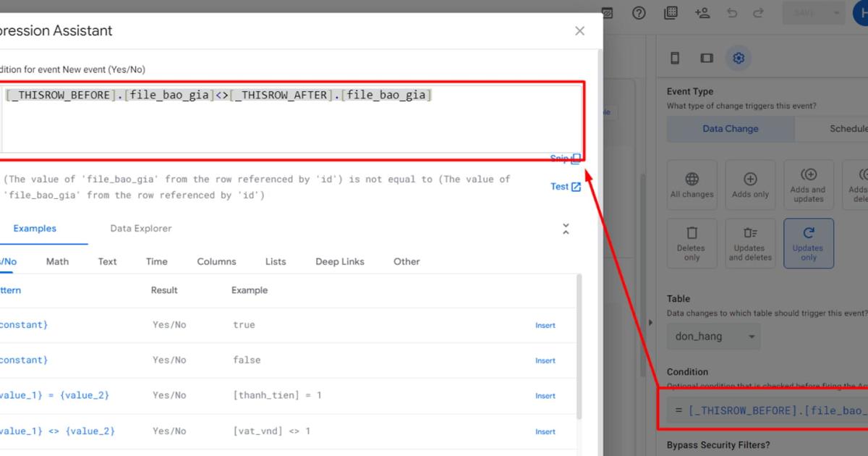Select the tablet preview icon
This screenshot has width=868, height=456.
point(707,58)
